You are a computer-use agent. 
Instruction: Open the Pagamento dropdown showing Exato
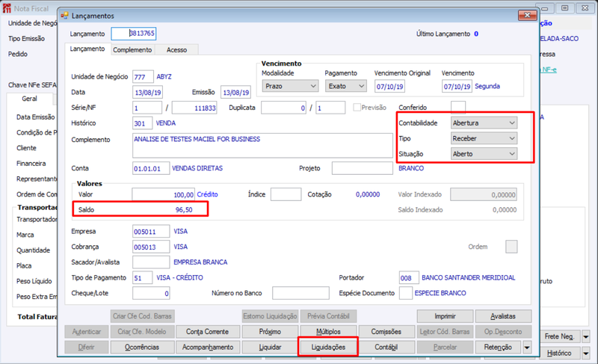click(x=346, y=86)
